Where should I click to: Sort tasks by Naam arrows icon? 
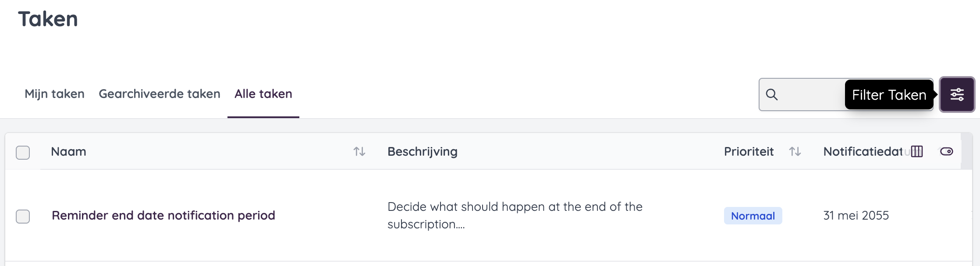359,151
